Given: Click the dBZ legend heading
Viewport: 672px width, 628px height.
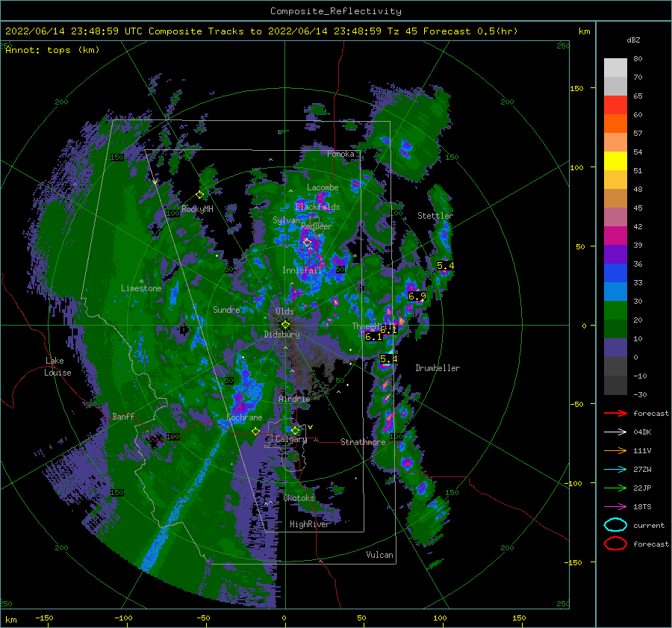Looking at the screenshot, I should coord(633,40).
